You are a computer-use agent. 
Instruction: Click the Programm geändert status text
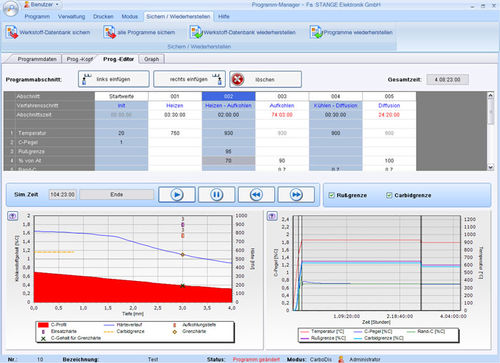click(256, 359)
